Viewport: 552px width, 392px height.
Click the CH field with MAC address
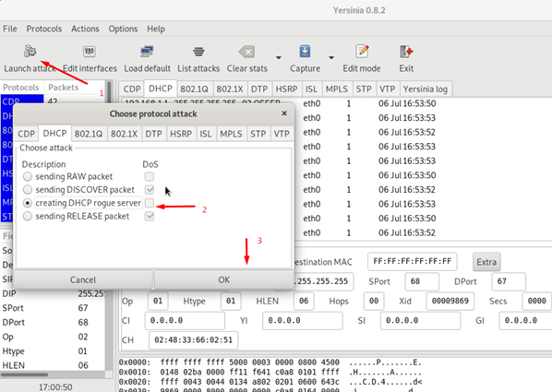click(193, 340)
